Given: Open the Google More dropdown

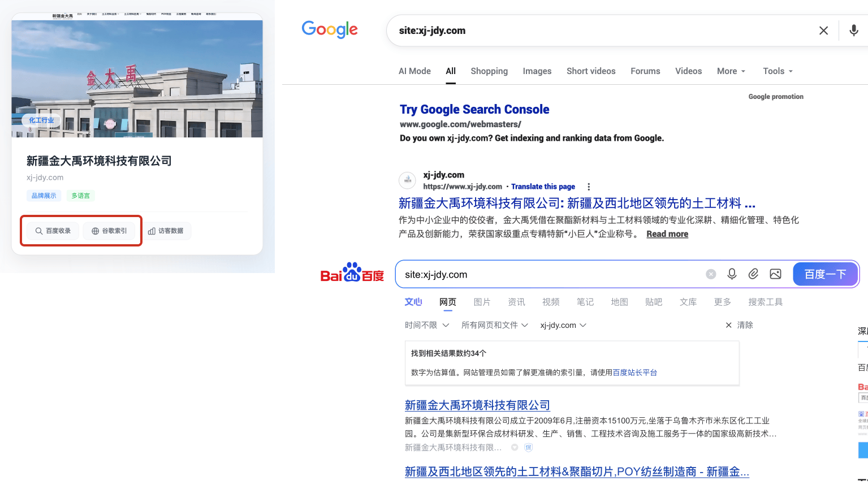Looking at the screenshot, I should (x=731, y=71).
